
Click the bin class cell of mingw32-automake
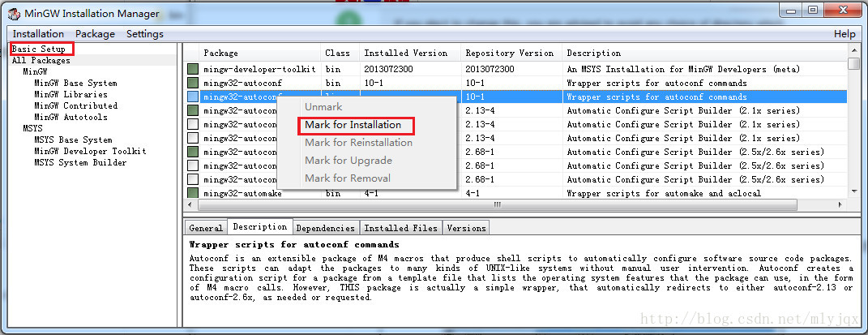point(333,193)
